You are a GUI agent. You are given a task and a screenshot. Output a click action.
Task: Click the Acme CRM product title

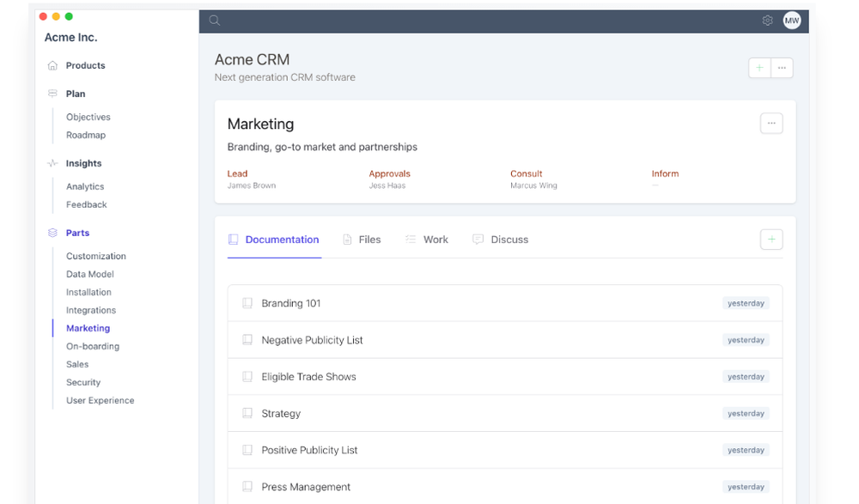coord(252,59)
